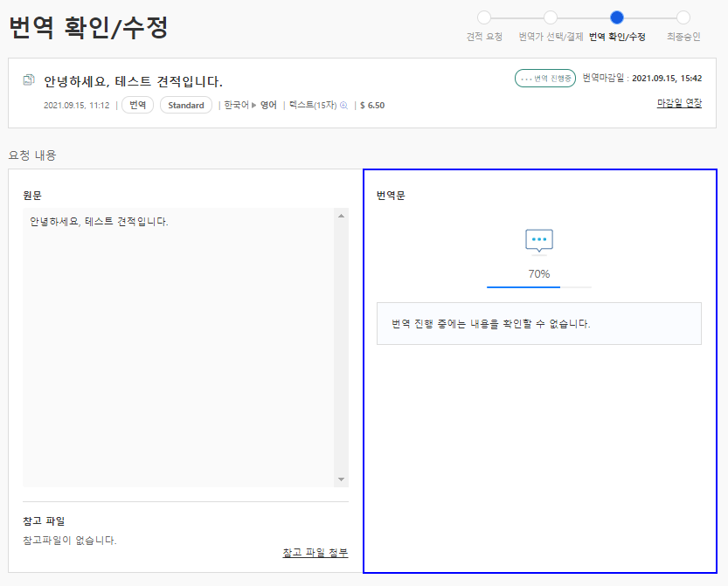Click the language direction arrow between 한국어 and 영어
Viewport: 728px width, 586px height.
pos(254,106)
